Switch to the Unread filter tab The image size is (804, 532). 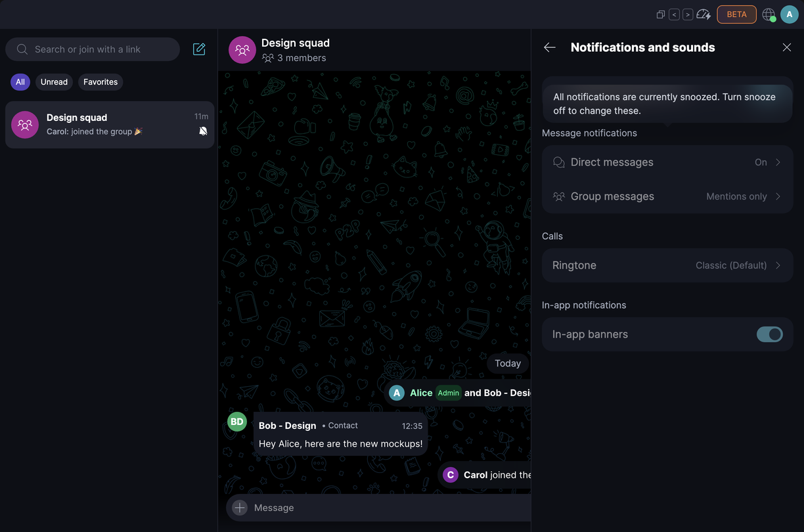tap(54, 82)
